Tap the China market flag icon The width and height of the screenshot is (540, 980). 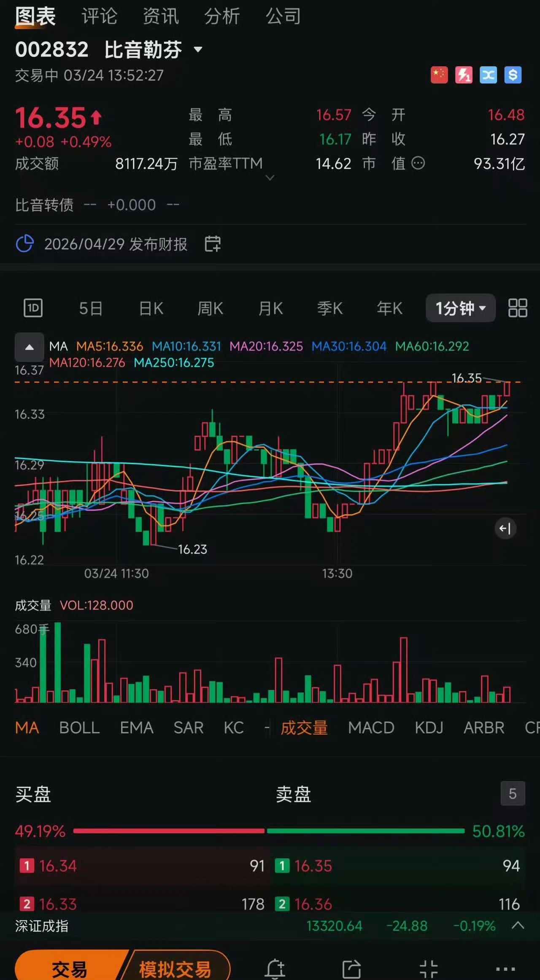coord(439,75)
